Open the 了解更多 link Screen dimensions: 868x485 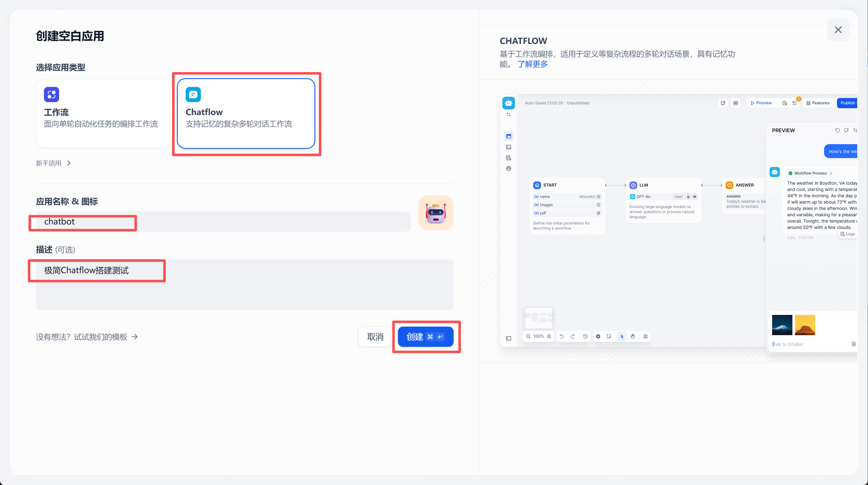(532, 64)
